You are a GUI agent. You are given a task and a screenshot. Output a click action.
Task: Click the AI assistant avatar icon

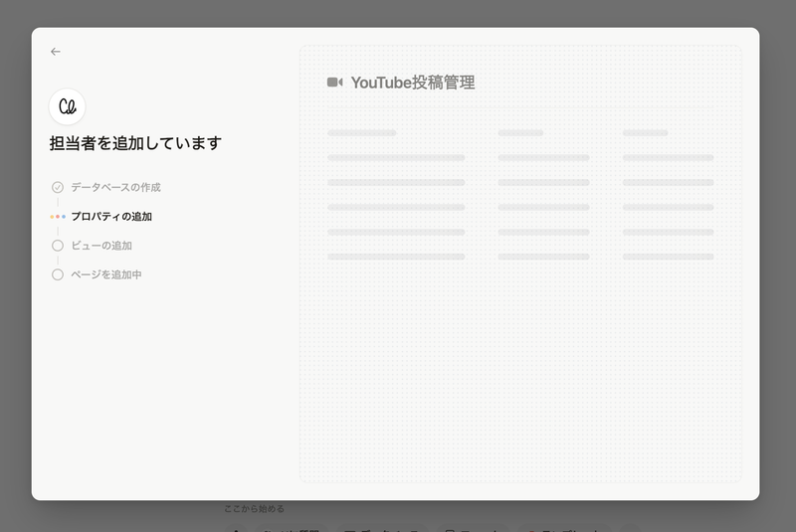click(68, 106)
